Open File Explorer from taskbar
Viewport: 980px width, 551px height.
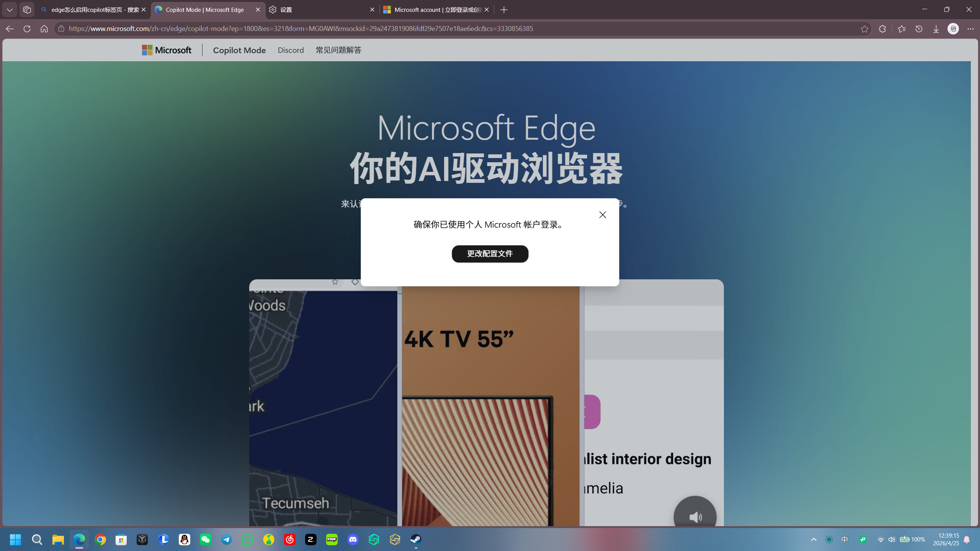pyautogui.click(x=58, y=540)
